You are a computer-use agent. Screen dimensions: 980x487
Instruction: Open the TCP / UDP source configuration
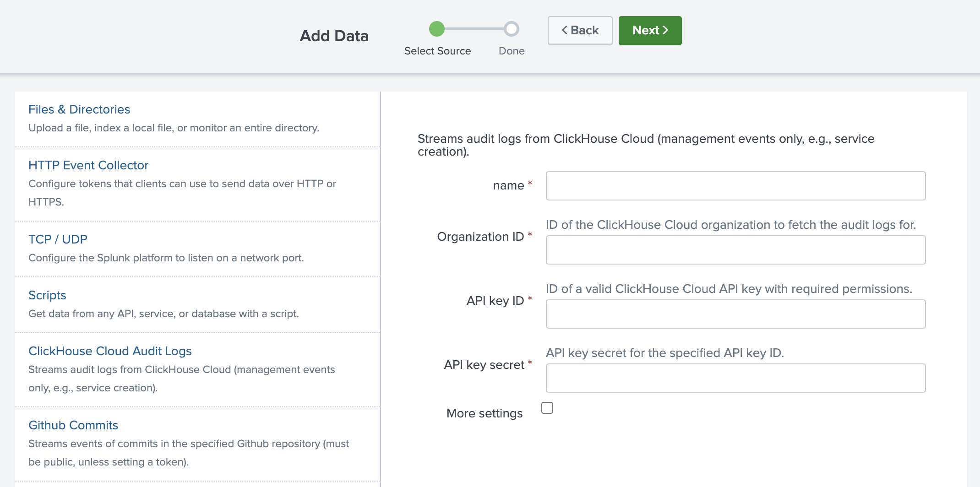tap(57, 239)
